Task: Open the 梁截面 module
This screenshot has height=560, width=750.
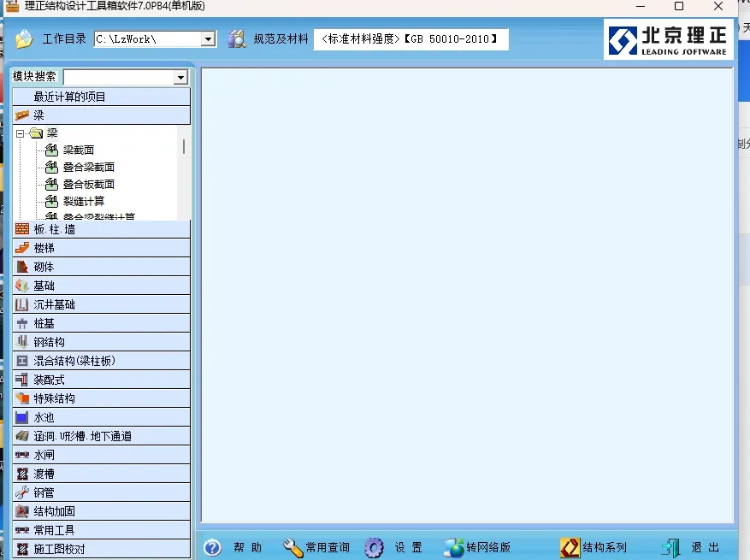Action: click(79, 150)
